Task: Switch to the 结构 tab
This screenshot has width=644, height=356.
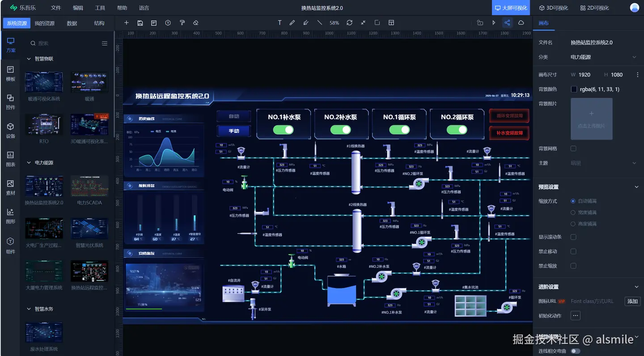Action: 99,23
